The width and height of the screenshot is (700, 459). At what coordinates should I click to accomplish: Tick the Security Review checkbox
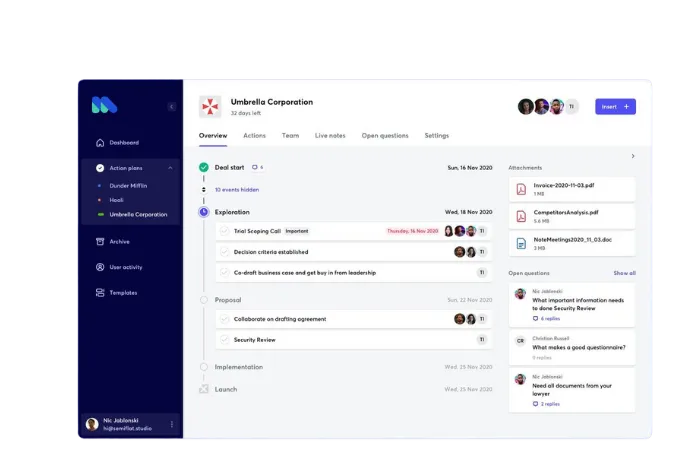pyautogui.click(x=224, y=340)
